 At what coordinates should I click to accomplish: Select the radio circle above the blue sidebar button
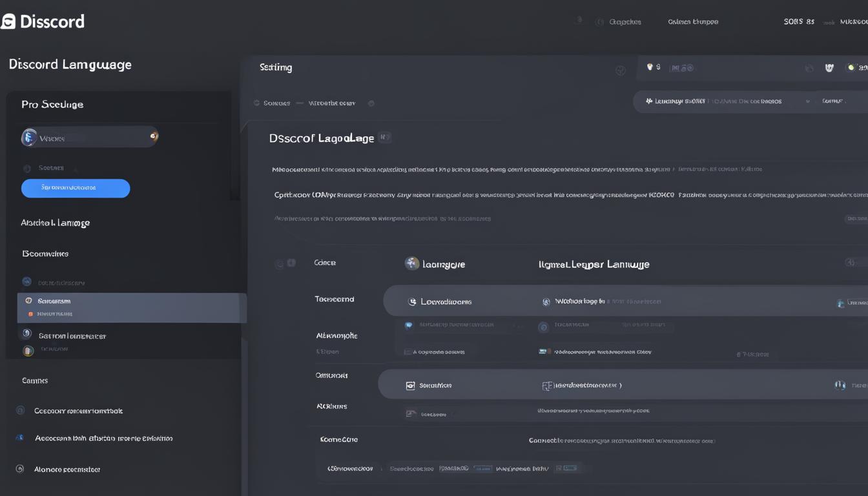pyautogui.click(x=26, y=169)
